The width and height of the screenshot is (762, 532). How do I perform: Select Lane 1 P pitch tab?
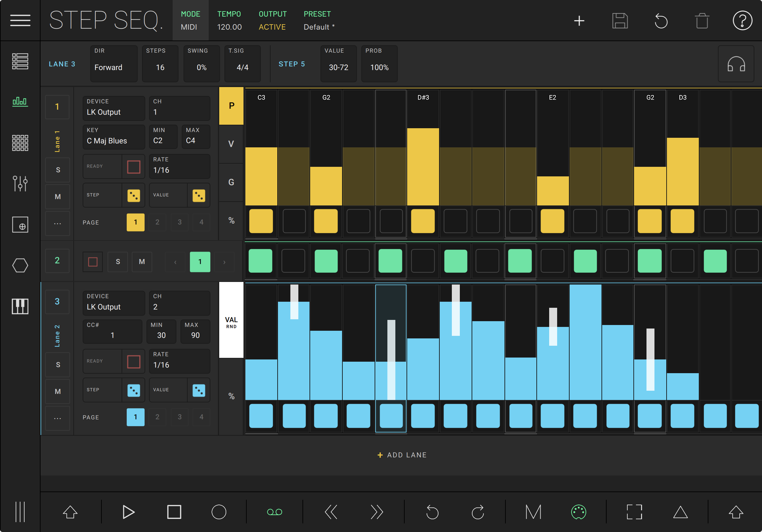tap(231, 106)
